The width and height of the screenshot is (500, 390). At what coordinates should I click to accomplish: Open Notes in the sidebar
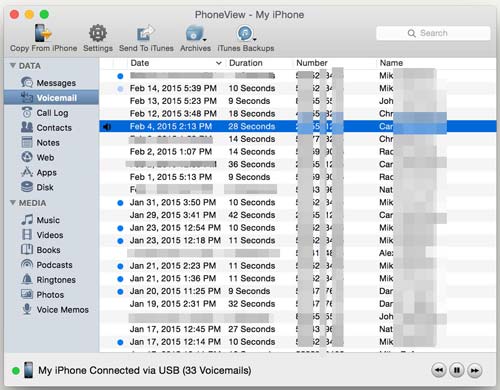(x=51, y=143)
